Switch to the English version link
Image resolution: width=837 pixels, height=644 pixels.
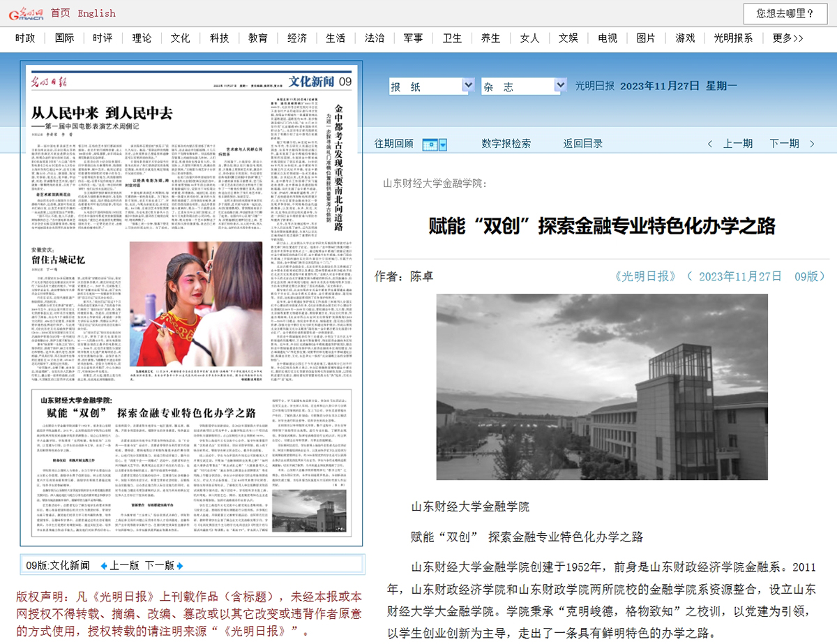(97, 13)
